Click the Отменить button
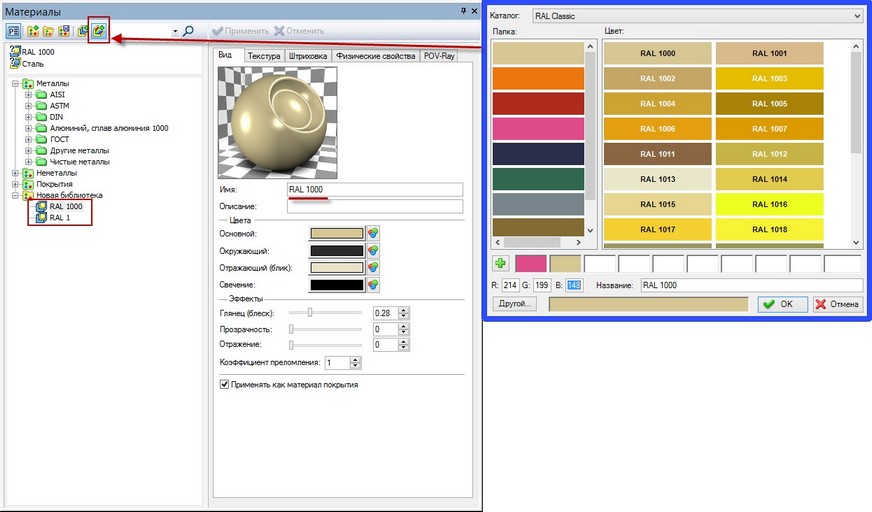Image resolution: width=872 pixels, height=512 pixels. tap(299, 31)
